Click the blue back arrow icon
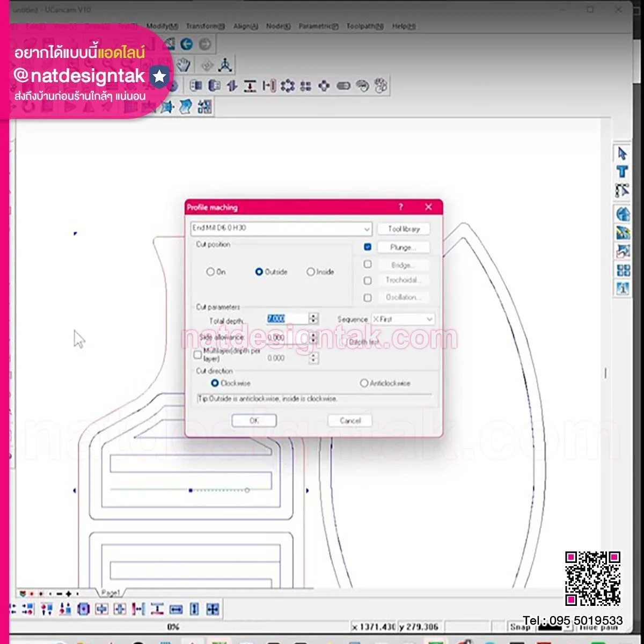The image size is (644, 644). (x=187, y=44)
